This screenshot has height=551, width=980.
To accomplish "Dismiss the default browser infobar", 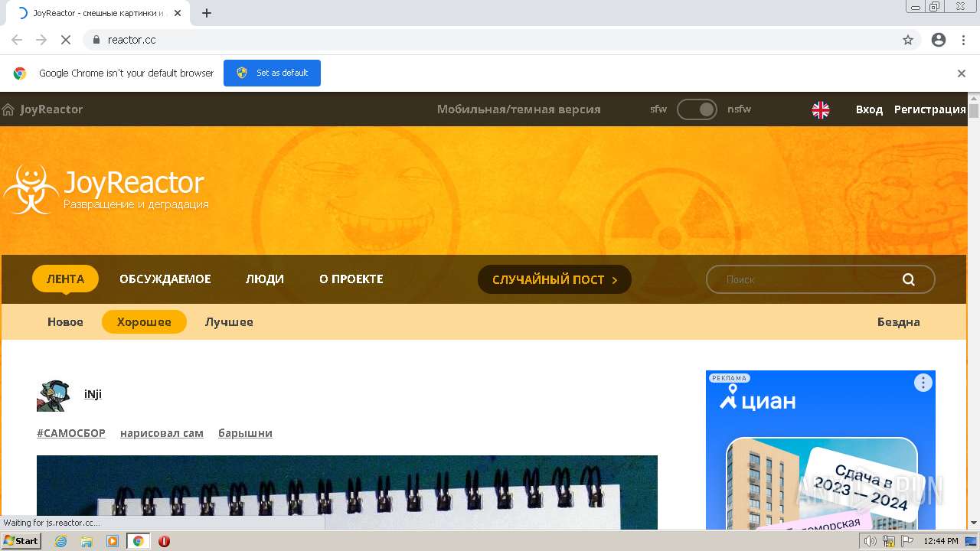I will click(962, 73).
